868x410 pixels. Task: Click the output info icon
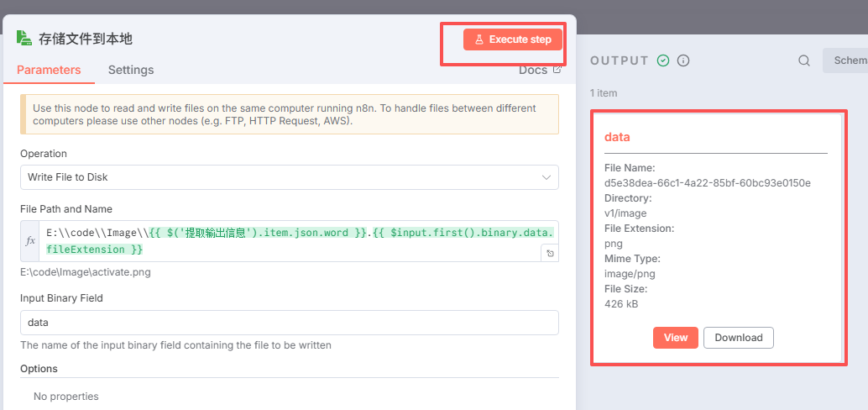pos(683,60)
